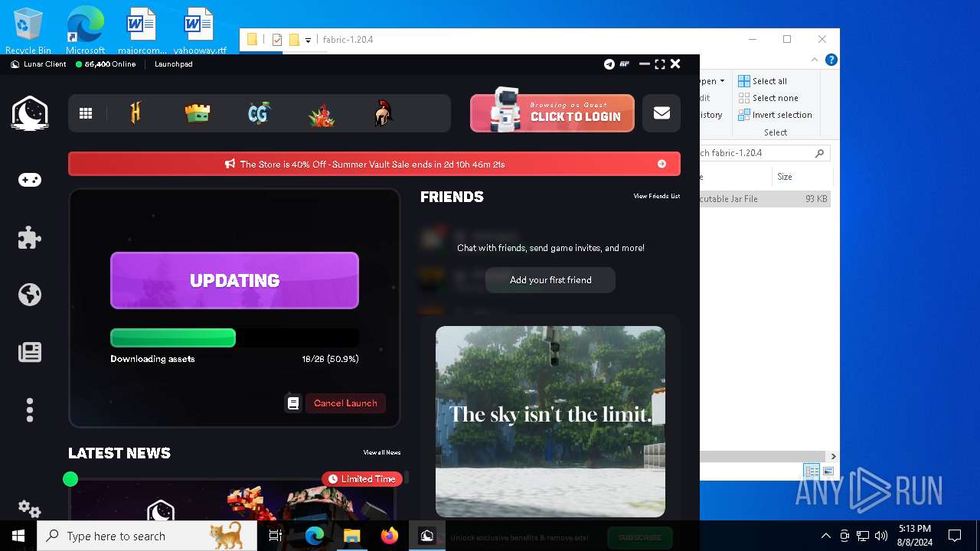Open 'The sky isn't the limit' promo image
This screenshot has height=551, width=980.
[x=550, y=422]
